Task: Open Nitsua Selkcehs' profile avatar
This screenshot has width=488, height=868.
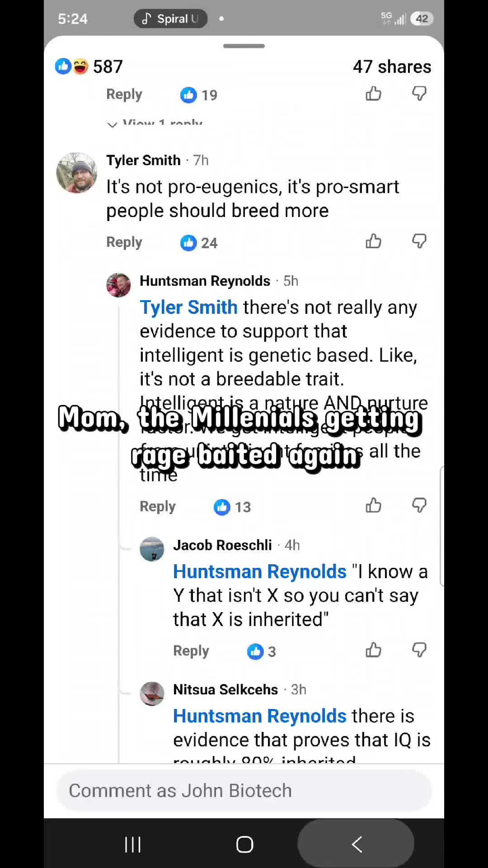Action: tap(152, 693)
